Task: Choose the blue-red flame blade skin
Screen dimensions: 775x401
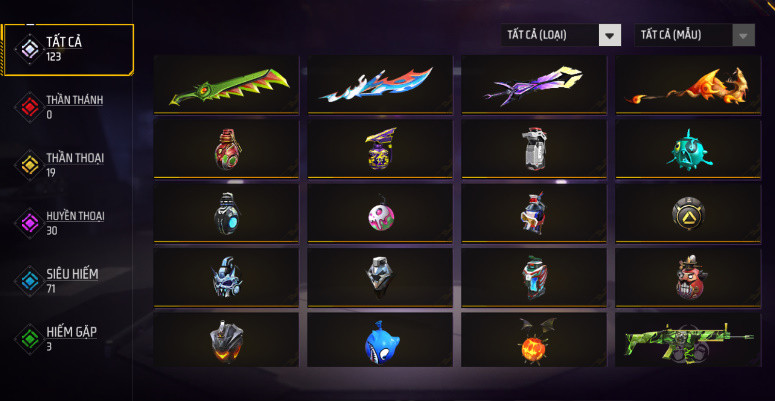Action: coord(380,85)
